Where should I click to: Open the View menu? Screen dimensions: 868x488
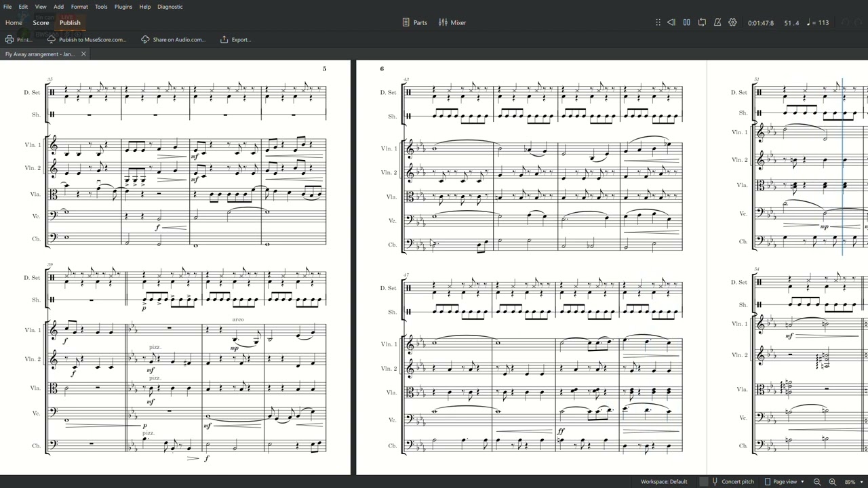click(41, 7)
